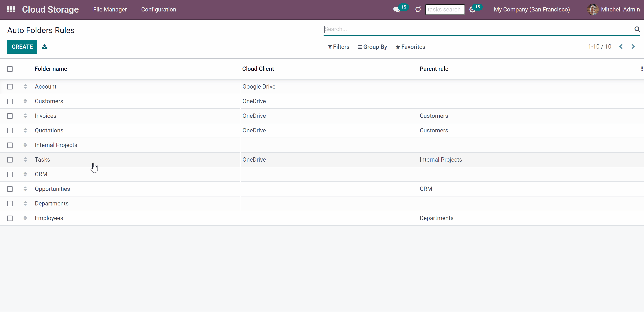
Task: Grab the Account row sort handle
Action: (x=25, y=87)
